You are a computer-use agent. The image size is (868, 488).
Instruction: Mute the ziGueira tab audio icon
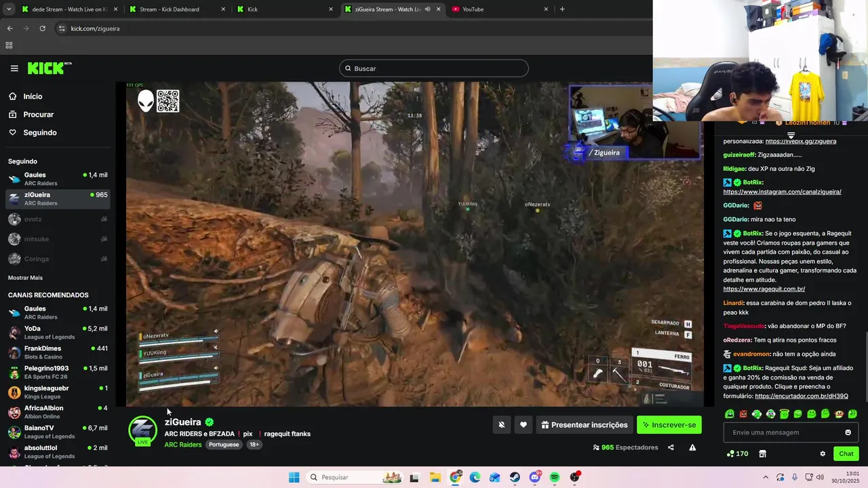coord(427,9)
